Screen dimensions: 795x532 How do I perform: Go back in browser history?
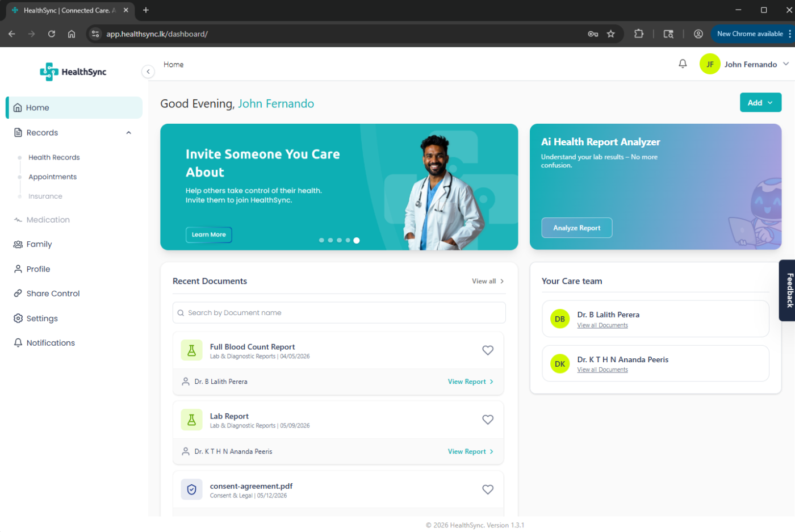12,34
